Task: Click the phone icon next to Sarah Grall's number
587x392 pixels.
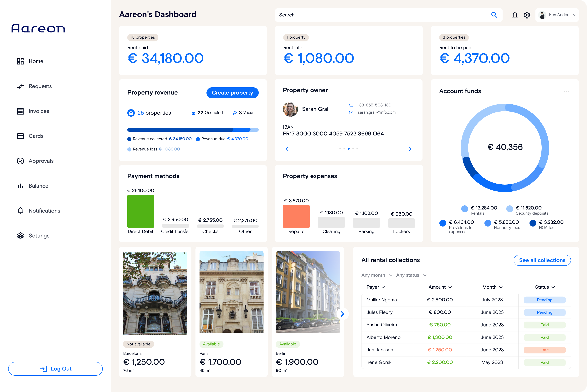Action: 351,105
